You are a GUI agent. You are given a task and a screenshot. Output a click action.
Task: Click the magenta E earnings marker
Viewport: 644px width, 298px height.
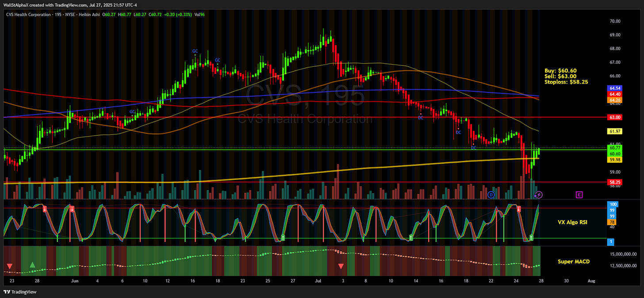click(x=579, y=195)
